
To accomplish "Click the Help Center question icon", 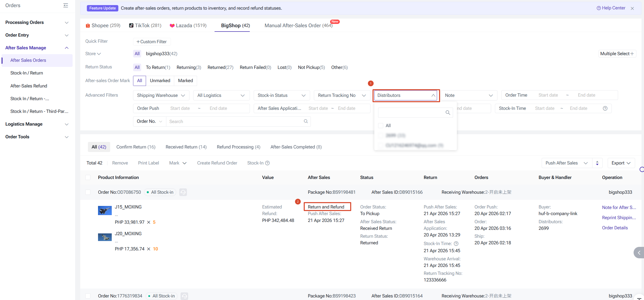I will click(599, 8).
